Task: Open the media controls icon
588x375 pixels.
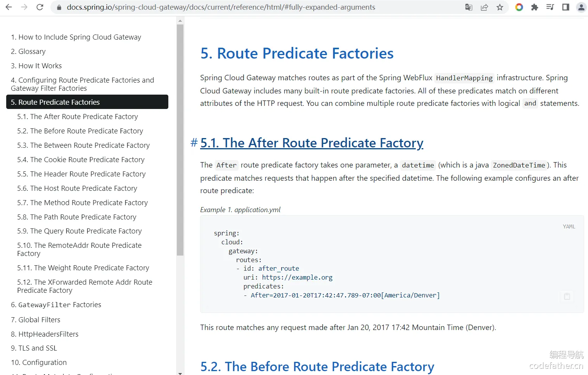Action: (x=550, y=7)
